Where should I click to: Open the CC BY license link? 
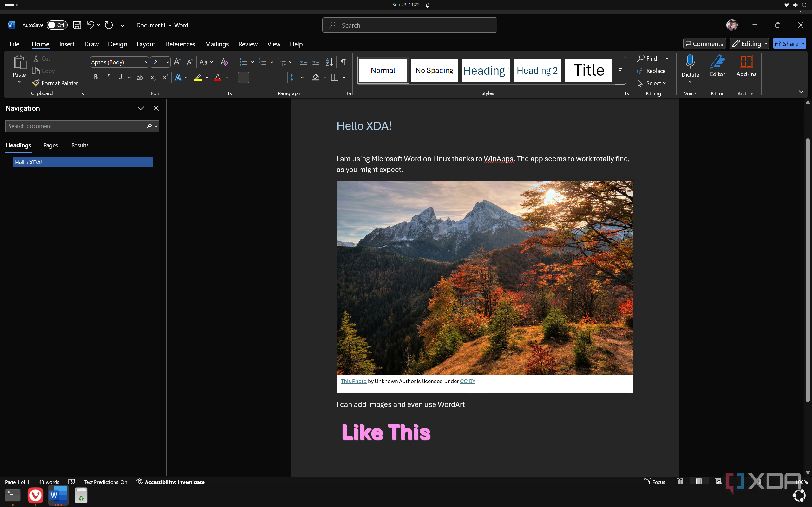(x=468, y=381)
